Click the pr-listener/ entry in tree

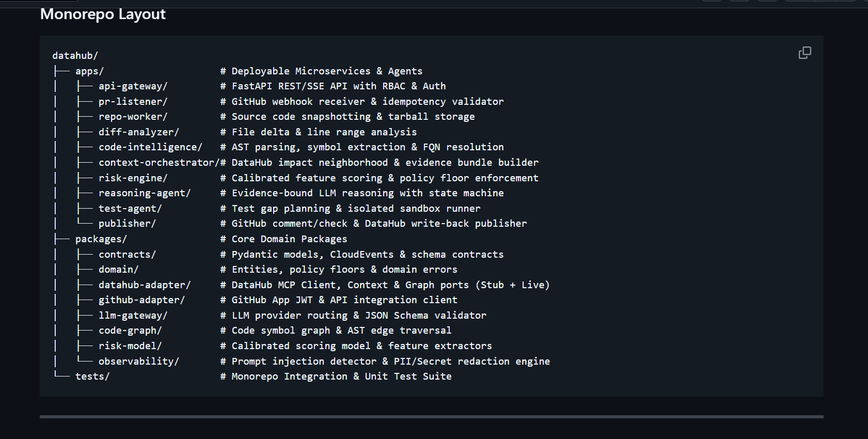[133, 102]
